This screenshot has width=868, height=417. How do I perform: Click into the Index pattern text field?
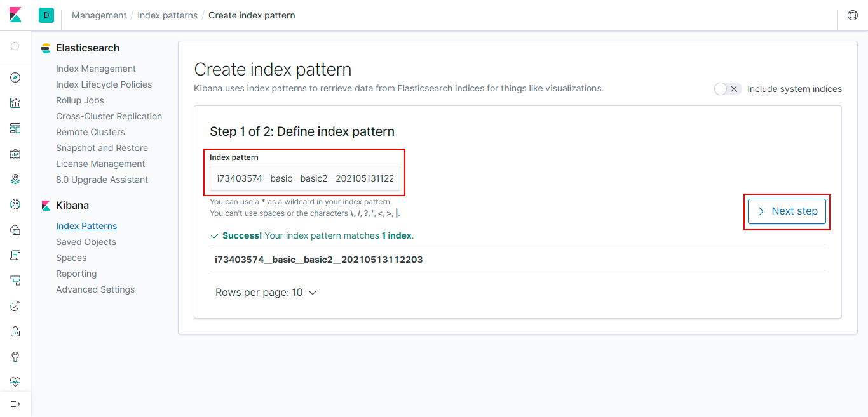tap(305, 178)
